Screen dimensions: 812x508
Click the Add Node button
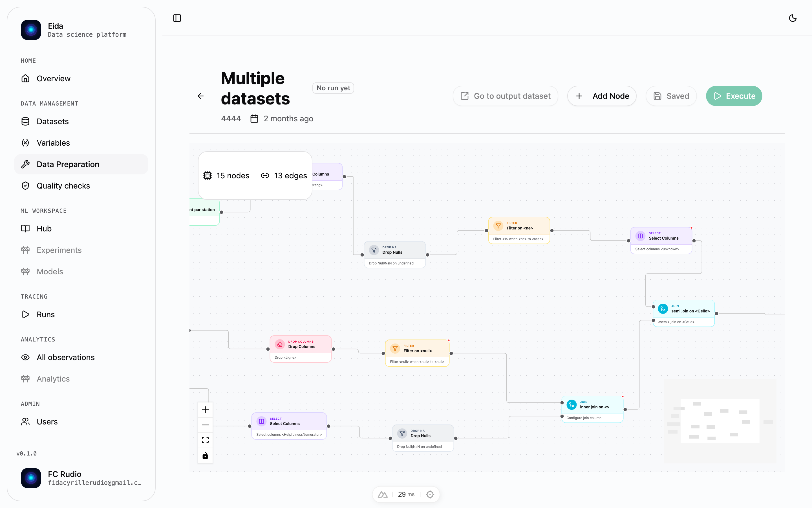602,96
